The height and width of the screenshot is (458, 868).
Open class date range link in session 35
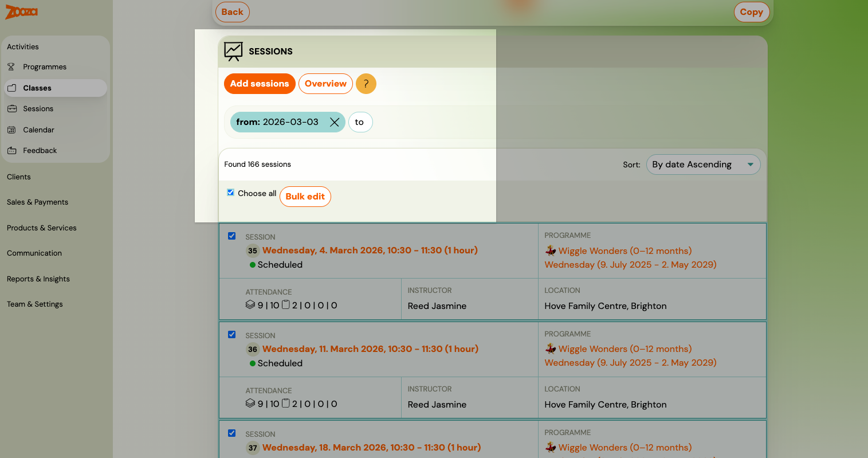coord(631,265)
